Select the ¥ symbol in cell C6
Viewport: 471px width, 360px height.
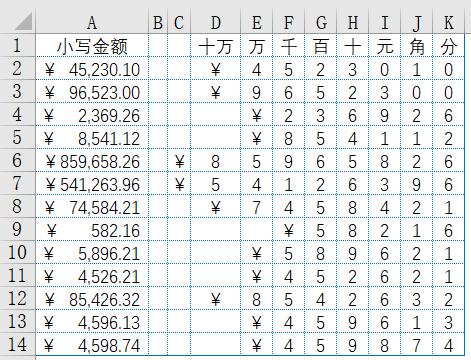click(179, 161)
